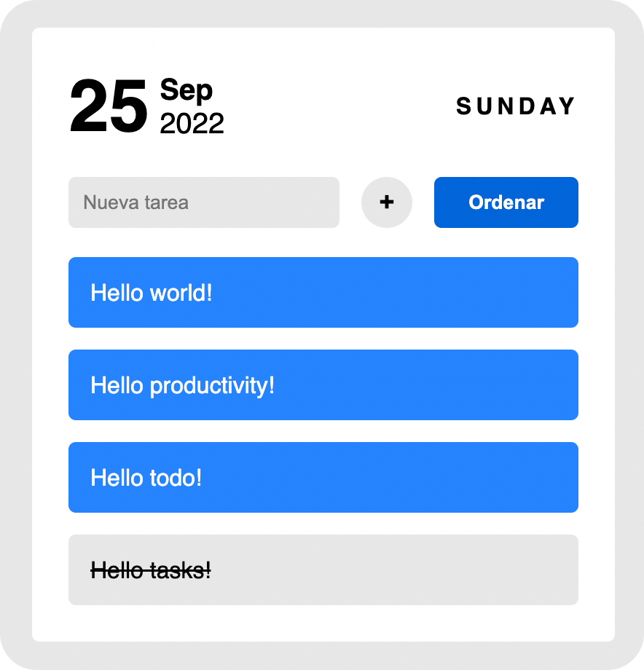Click the strikethrough 'Hello tasks!' text
Image resolution: width=644 pixels, height=670 pixels.
pos(151,570)
